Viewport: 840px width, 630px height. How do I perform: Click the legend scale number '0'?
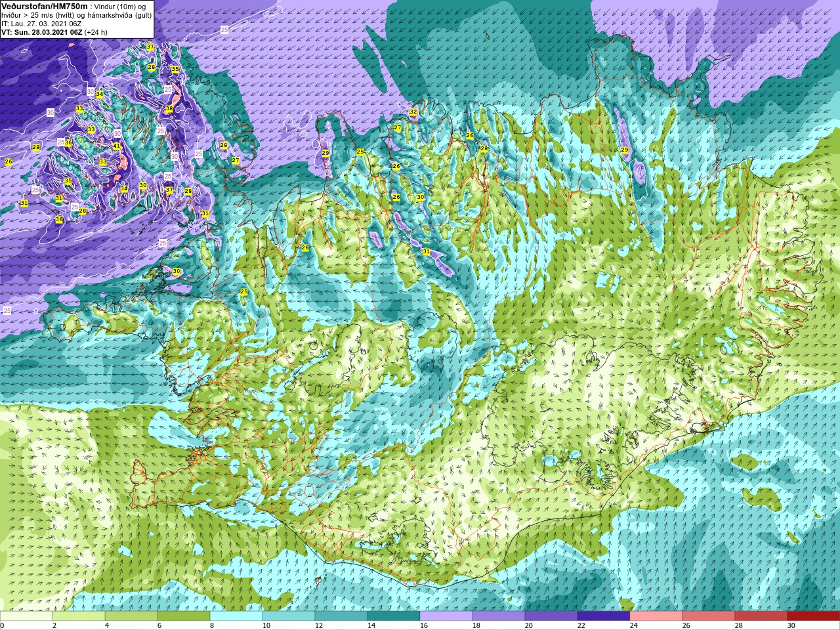[x=2, y=625]
